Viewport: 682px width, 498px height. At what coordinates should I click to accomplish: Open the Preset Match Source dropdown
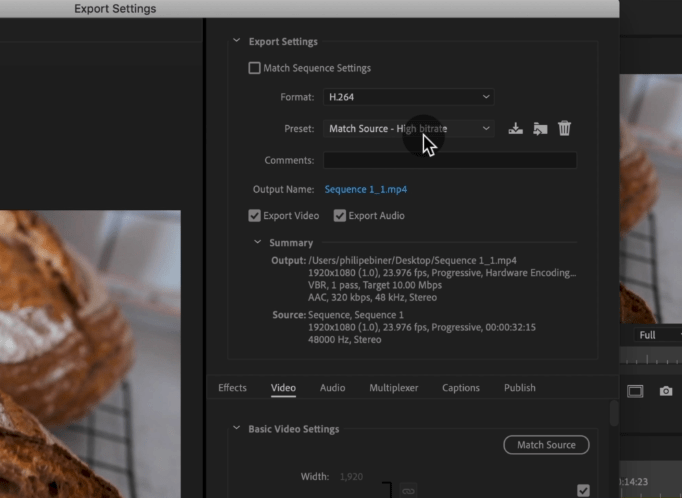point(408,129)
